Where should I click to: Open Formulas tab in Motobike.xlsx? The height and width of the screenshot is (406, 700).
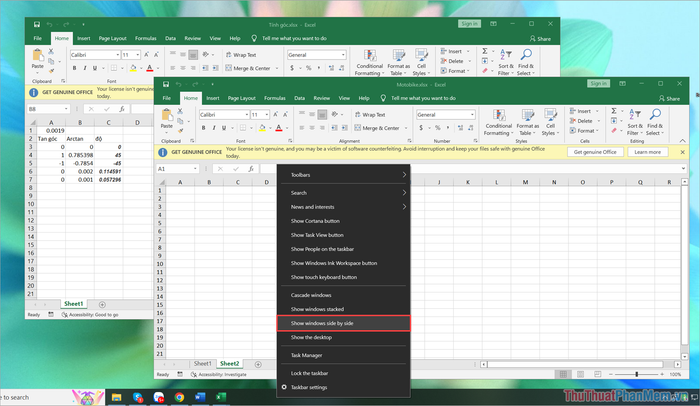(x=275, y=98)
